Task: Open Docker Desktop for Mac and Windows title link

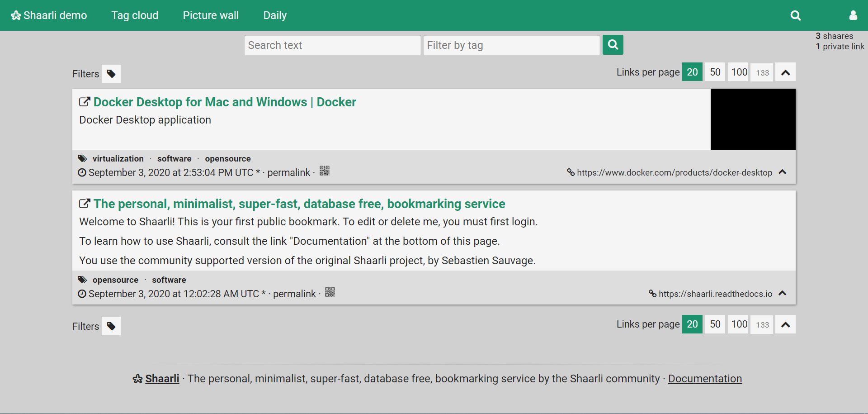Action: click(x=225, y=102)
